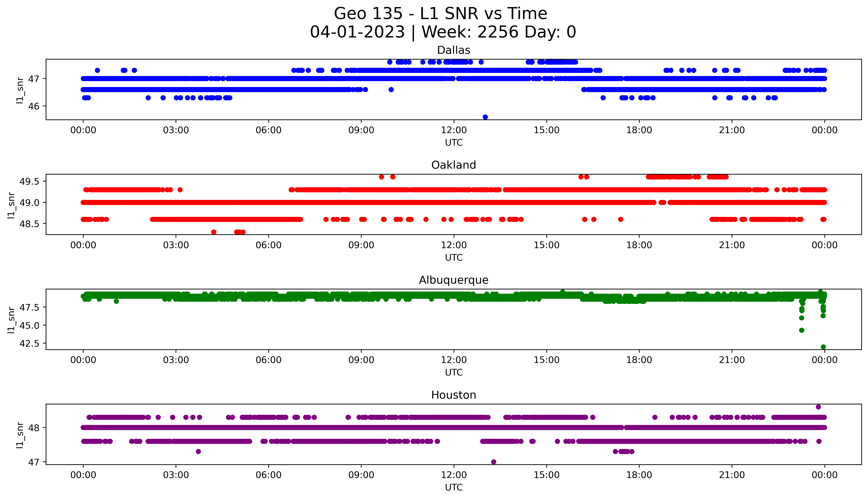
Task: Click the 47 y-tick label on Dallas plot
Action: point(34,79)
